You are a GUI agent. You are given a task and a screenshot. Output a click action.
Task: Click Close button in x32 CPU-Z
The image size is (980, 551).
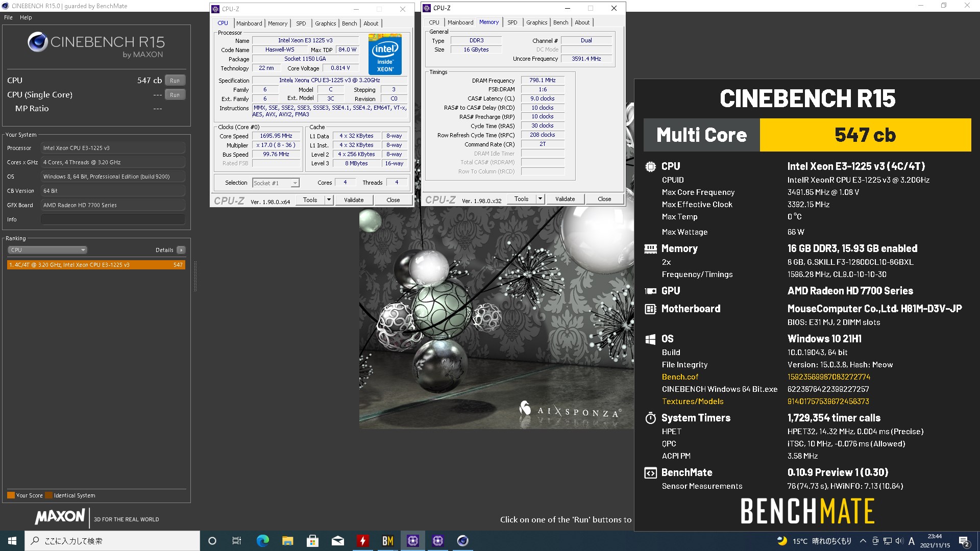tap(604, 199)
